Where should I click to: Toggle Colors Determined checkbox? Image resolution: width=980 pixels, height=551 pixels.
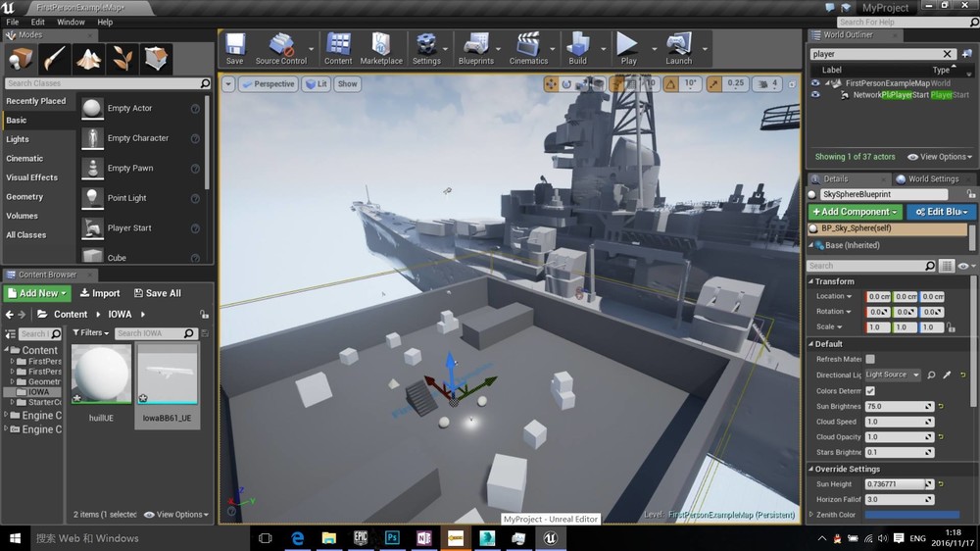point(870,390)
